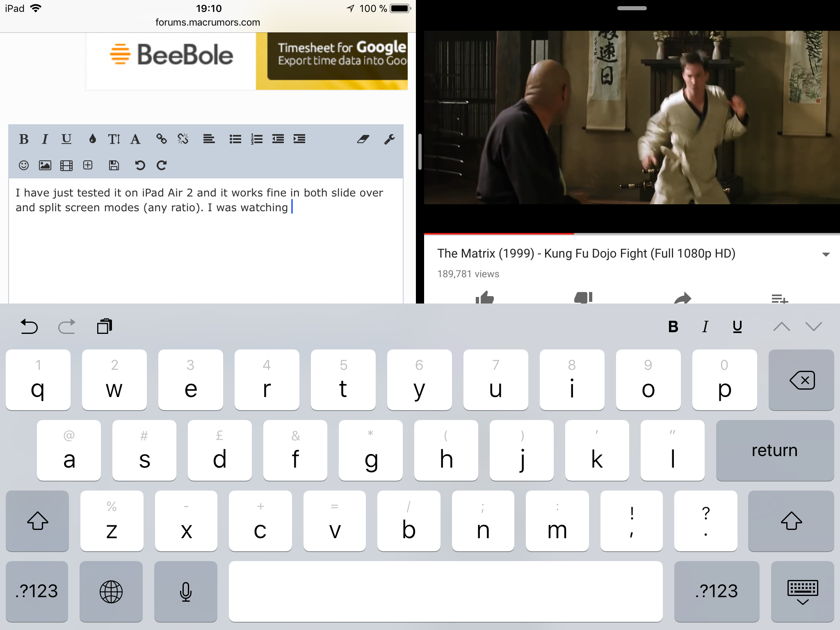Toggle Bold in the forum editor toolbar
The image size is (840, 630).
pos(24,139)
